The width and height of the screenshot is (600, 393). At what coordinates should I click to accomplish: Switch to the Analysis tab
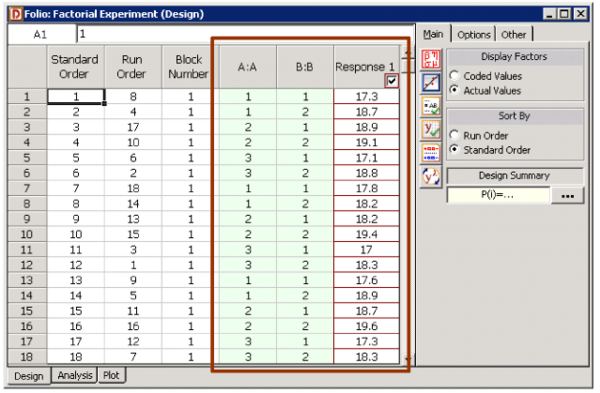75,375
